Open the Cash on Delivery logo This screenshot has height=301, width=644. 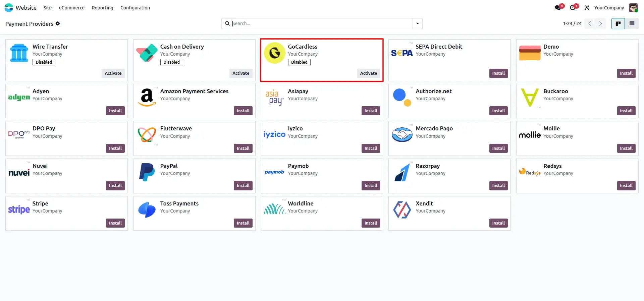point(147,53)
